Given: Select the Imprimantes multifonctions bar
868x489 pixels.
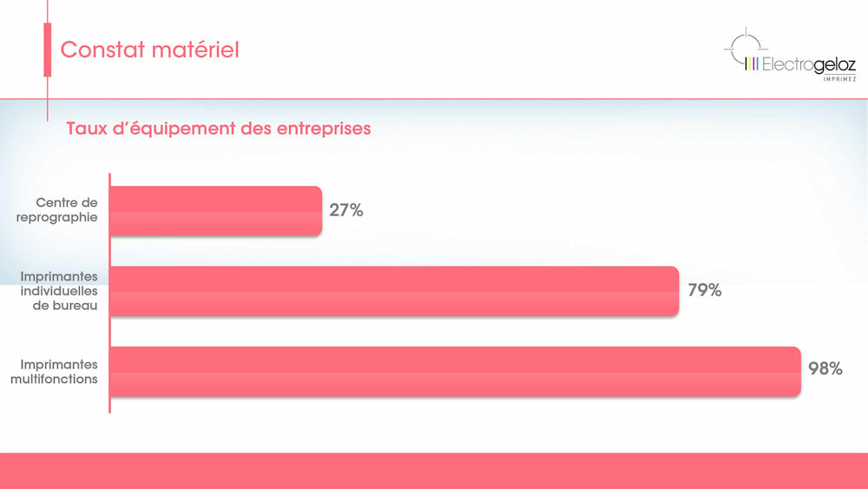Looking at the screenshot, I should pos(454,372).
